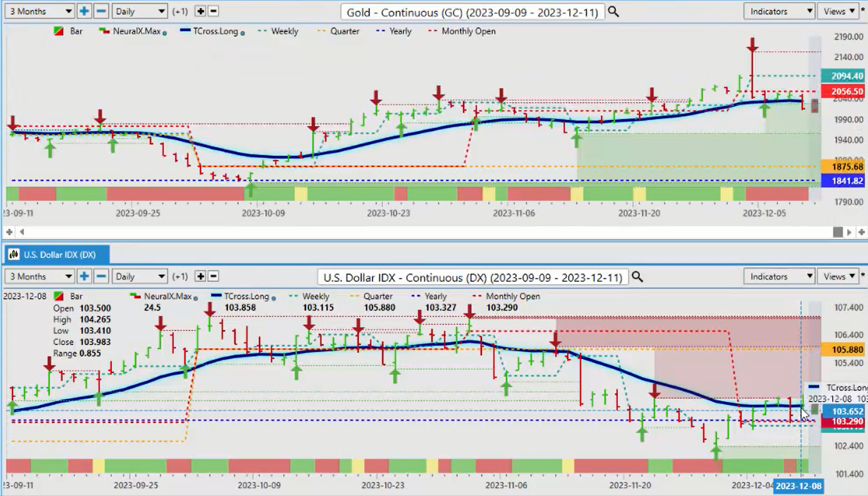Click the Gold - Continuous (GC) symbol field
The height and width of the screenshot is (496, 868).
[472, 12]
